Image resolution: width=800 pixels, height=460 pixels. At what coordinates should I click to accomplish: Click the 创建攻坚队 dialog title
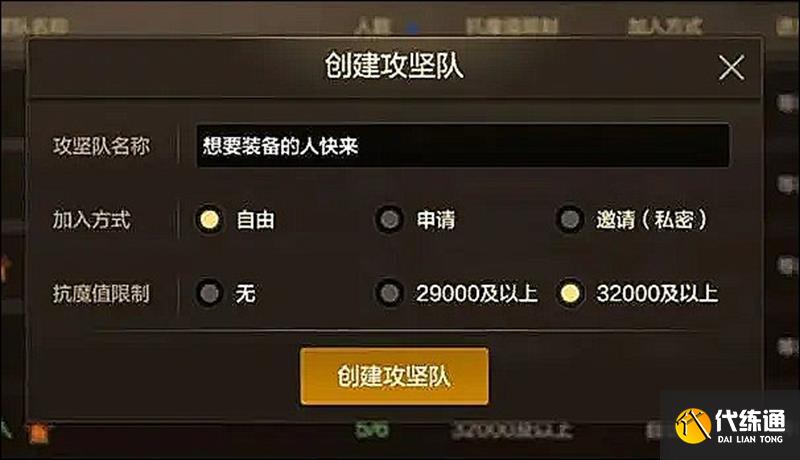point(394,66)
